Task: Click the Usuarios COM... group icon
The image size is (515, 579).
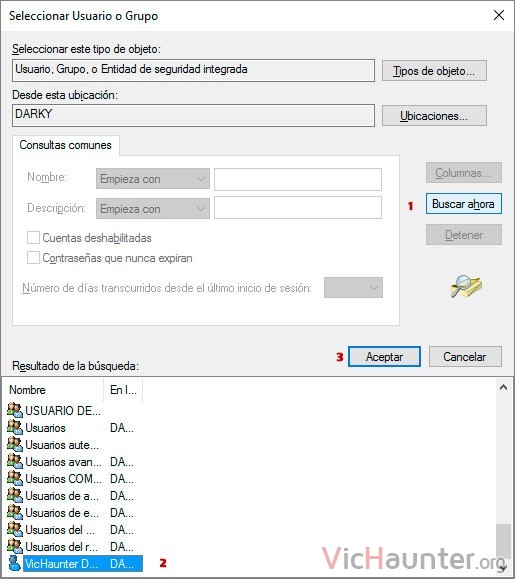Action: [x=15, y=478]
